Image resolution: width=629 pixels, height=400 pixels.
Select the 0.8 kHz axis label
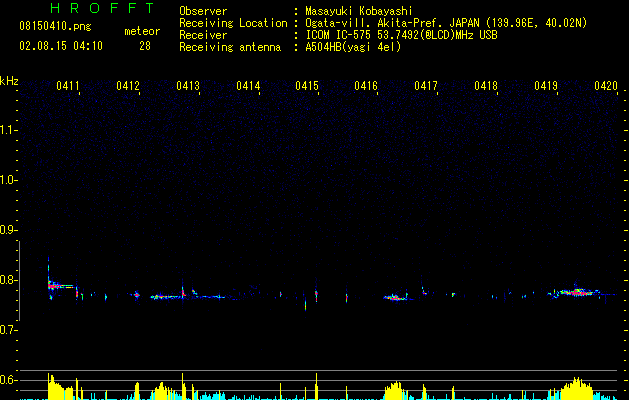coord(9,280)
